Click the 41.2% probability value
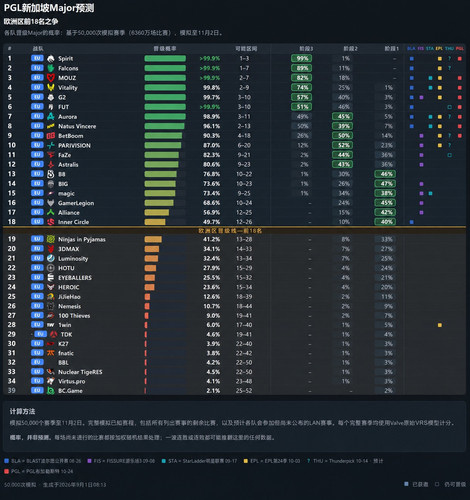Viewport: 470px width, 500px height. (211, 239)
